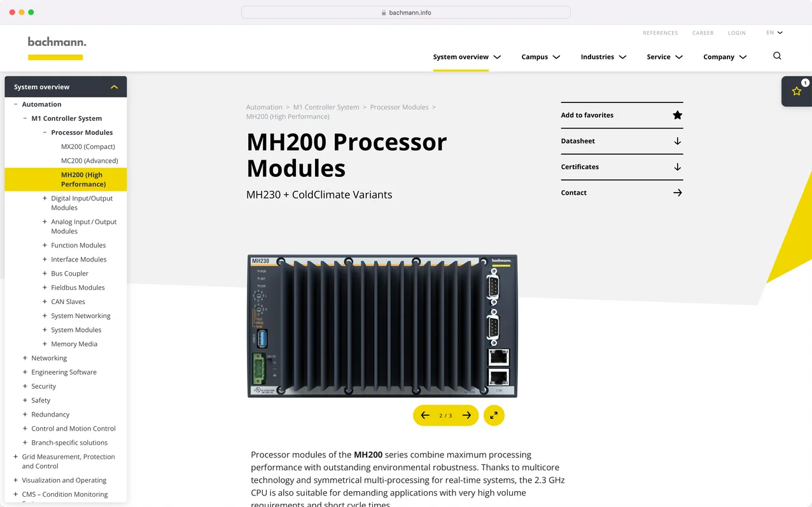Screen dimensions: 812x507
Task: Open the Campus navigation menu
Action: click(540, 57)
